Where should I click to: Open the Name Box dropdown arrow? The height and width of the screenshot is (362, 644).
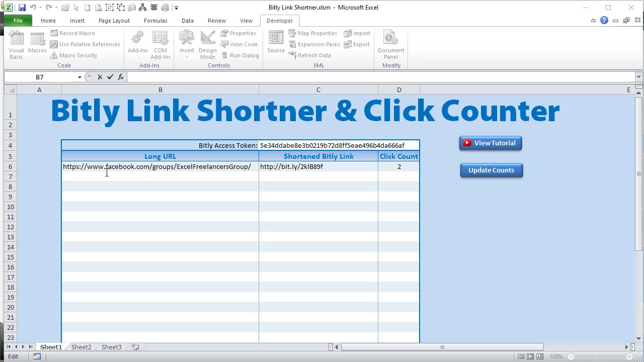[x=79, y=77]
